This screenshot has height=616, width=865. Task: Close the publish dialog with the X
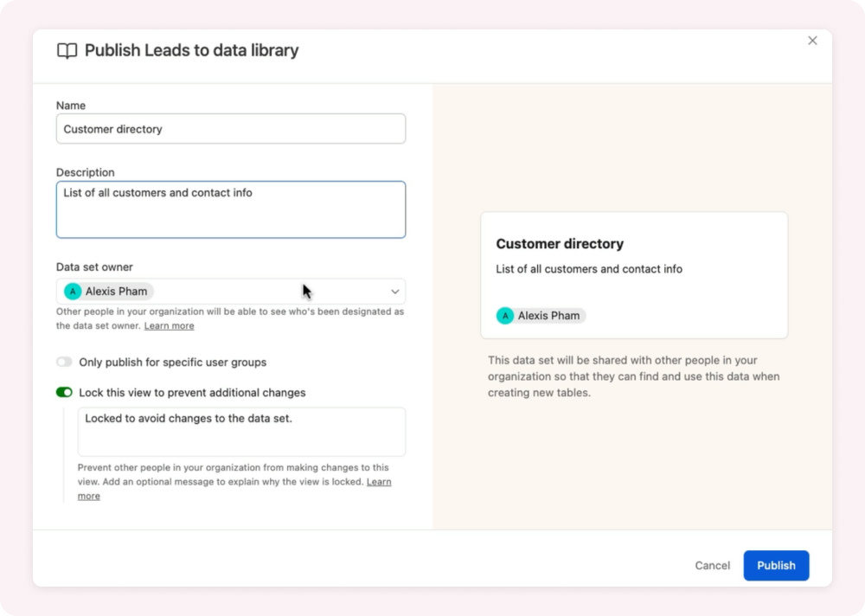click(x=812, y=41)
